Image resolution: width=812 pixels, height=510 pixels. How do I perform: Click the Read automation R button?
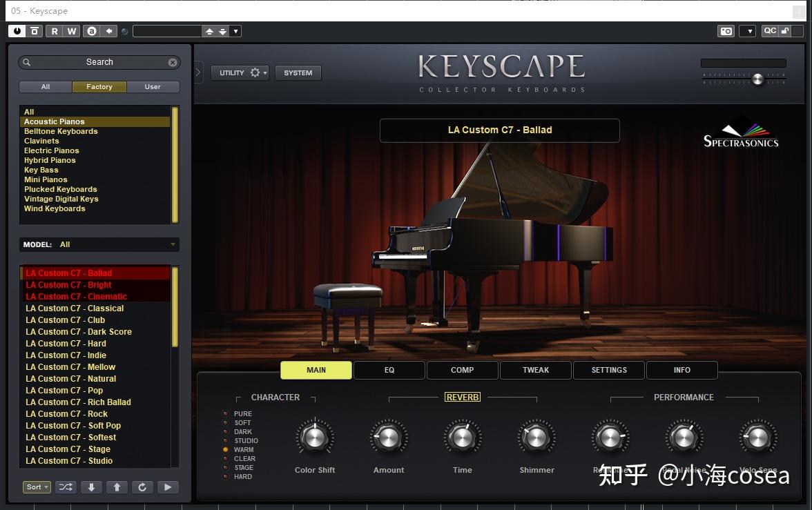point(55,31)
